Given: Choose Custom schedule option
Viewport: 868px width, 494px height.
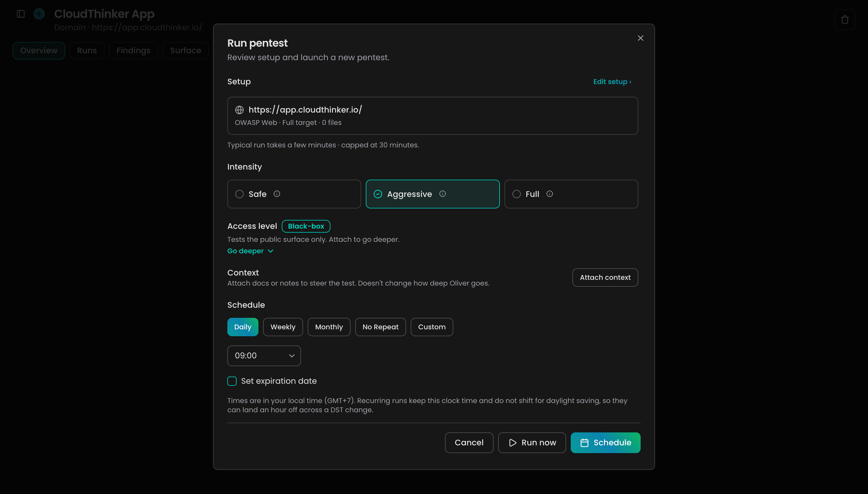Looking at the screenshot, I should [432, 327].
